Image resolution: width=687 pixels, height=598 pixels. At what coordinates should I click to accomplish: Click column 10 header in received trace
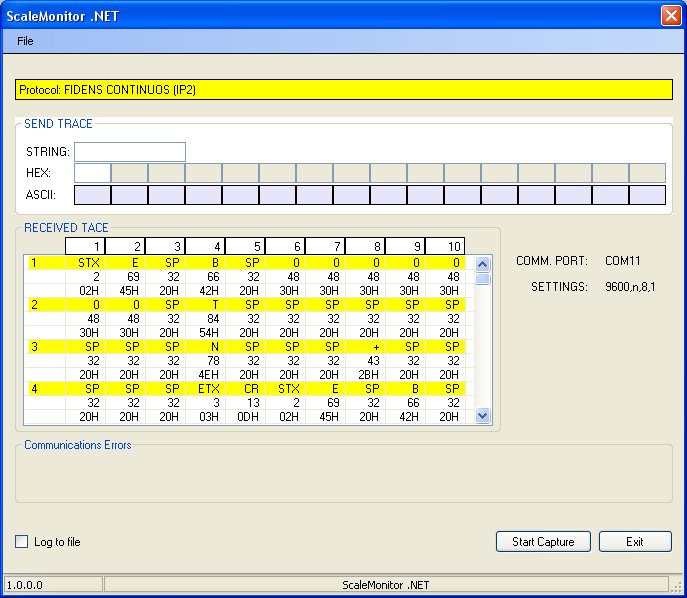(x=445, y=246)
